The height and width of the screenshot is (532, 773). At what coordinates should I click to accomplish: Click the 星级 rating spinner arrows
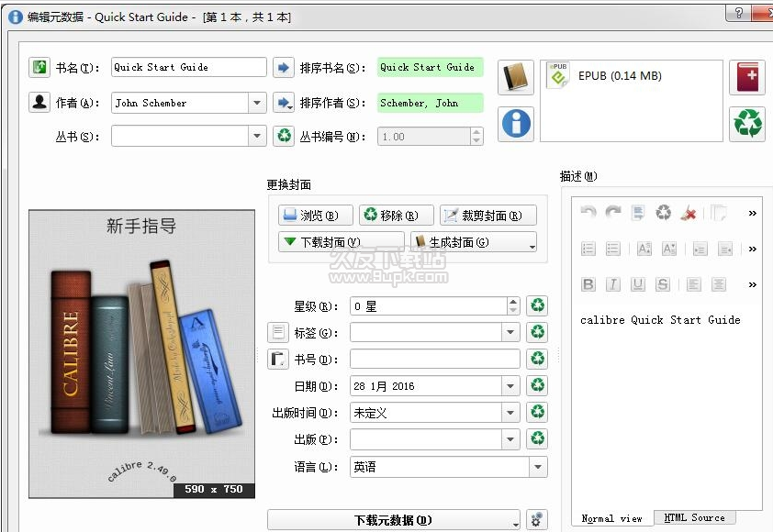coord(513,306)
